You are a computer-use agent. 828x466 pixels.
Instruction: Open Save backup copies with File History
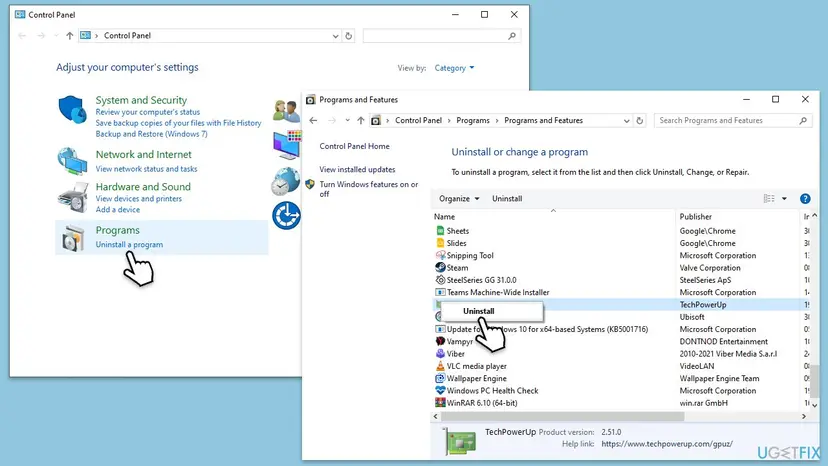tap(178, 123)
